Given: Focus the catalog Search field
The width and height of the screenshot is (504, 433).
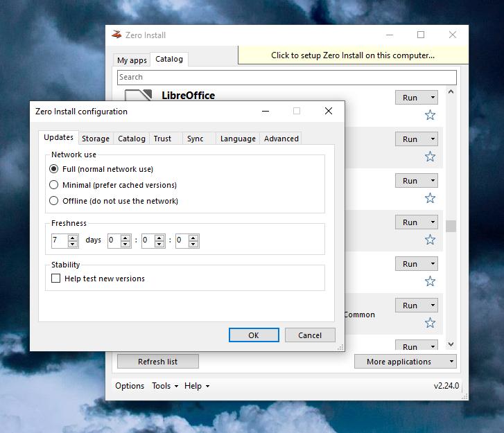Looking at the screenshot, I should tap(287, 77).
